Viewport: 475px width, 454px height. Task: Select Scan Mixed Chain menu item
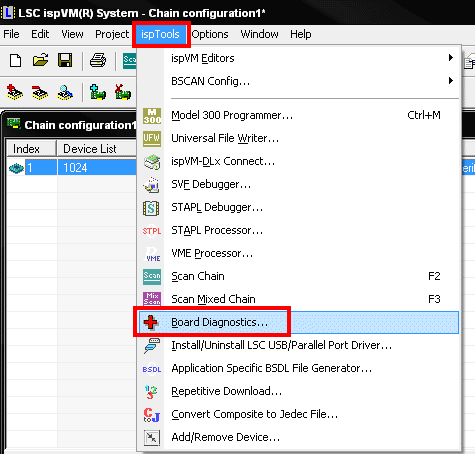pyautogui.click(x=299, y=299)
